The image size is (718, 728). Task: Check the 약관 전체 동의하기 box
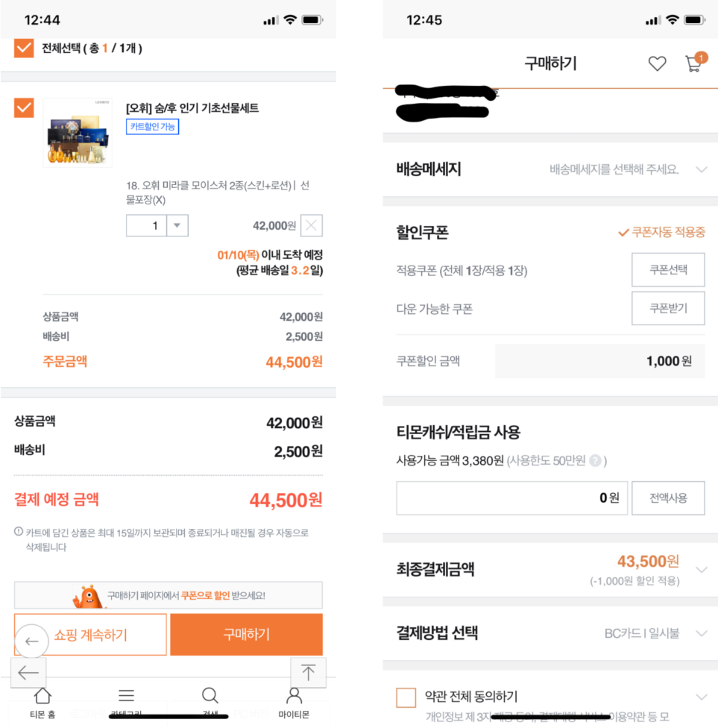click(406, 697)
